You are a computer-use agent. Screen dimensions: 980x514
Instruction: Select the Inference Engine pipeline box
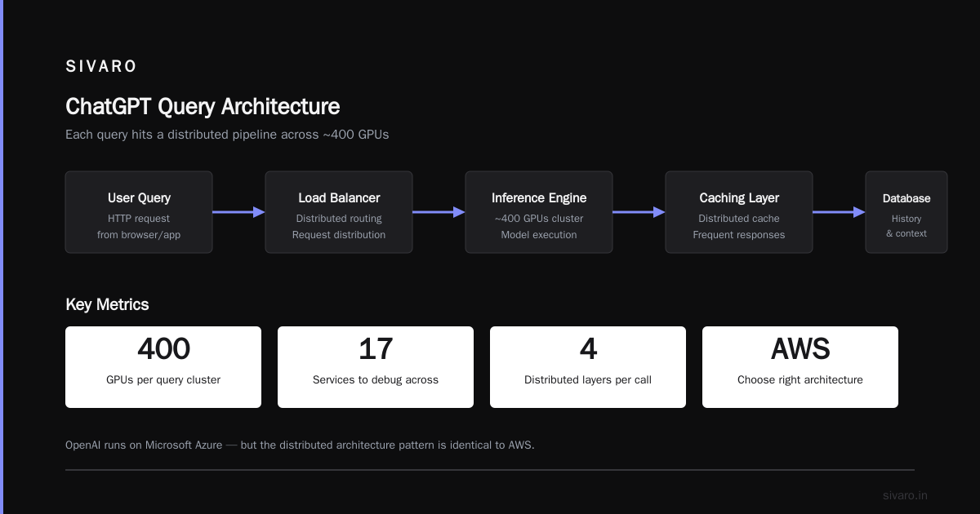pyautogui.click(x=539, y=212)
